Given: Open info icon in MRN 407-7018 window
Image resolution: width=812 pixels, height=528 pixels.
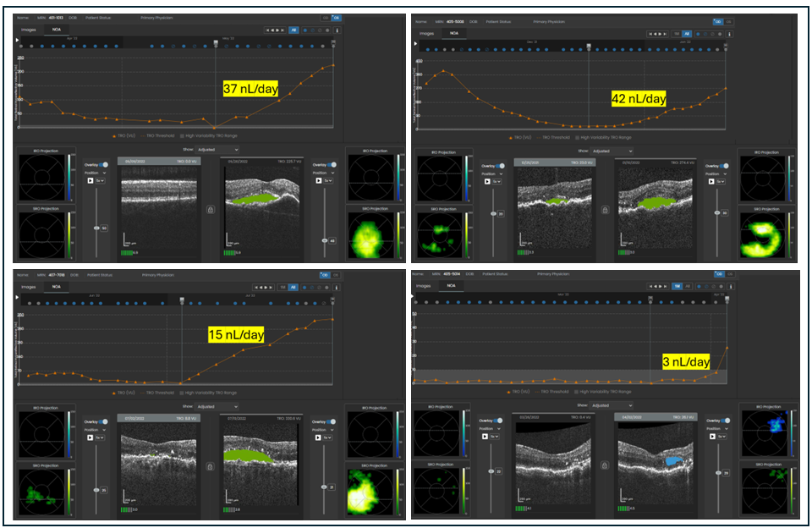Looking at the screenshot, I should [337, 287].
